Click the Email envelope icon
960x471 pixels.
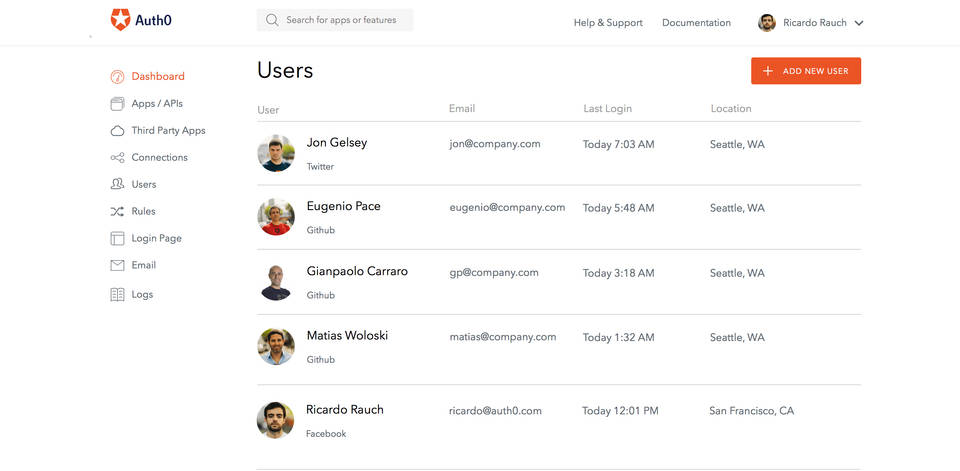tap(117, 265)
